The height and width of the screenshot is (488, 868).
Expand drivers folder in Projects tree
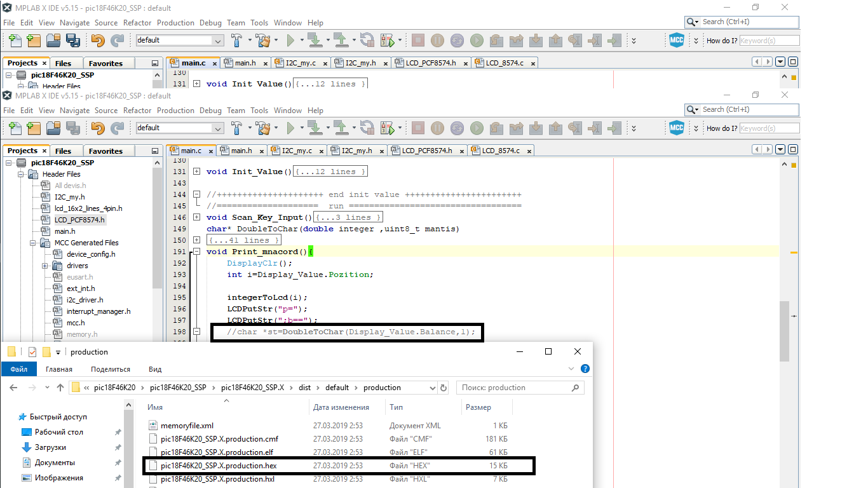pyautogui.click(x=45, y=266)
